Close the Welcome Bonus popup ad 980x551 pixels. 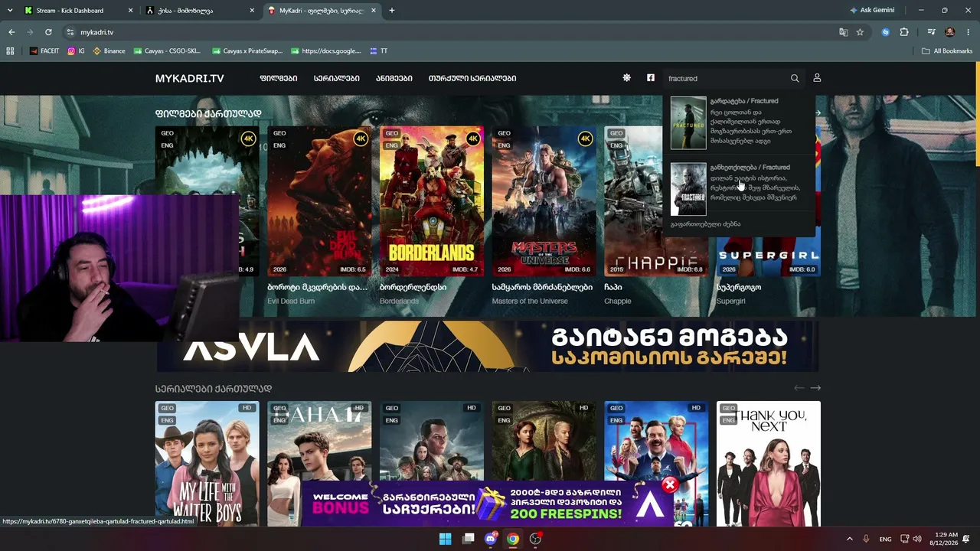tap(670, 484)
